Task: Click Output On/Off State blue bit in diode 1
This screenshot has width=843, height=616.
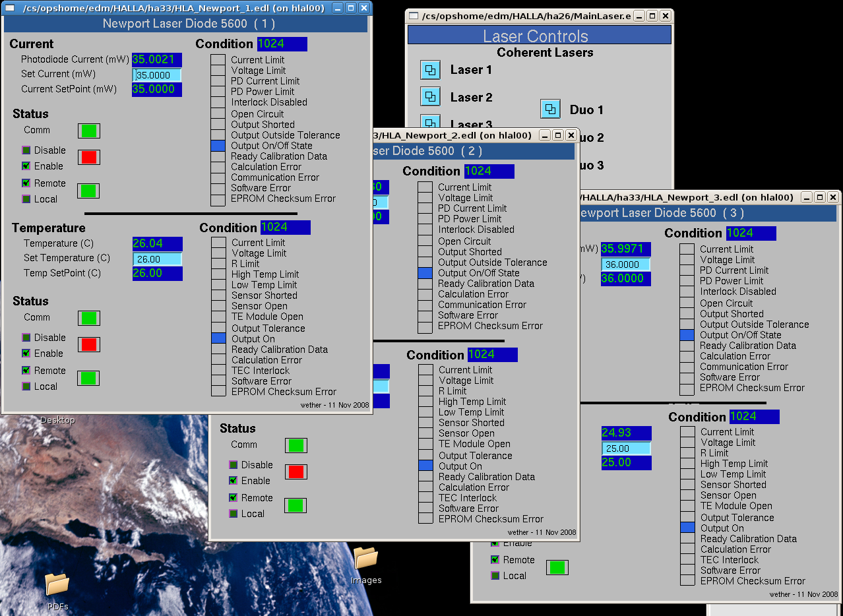Action: click(x=218, y=146)
